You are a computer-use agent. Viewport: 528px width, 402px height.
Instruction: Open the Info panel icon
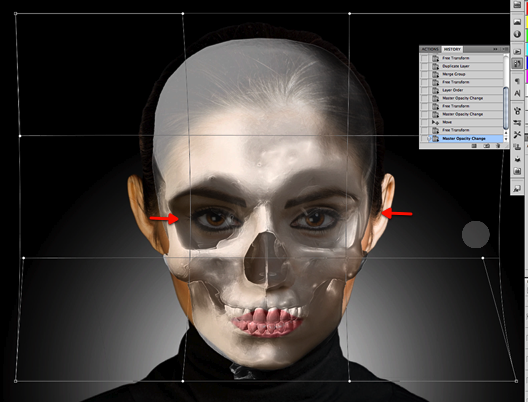coord(517,34)
